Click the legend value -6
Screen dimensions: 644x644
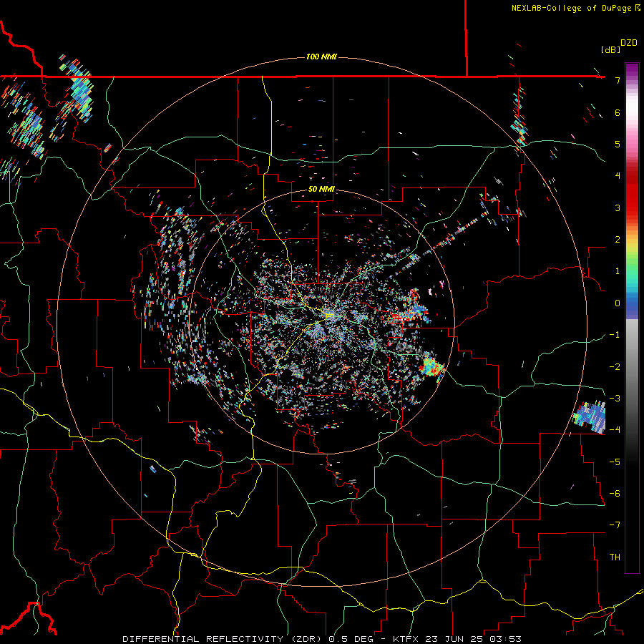615,494
